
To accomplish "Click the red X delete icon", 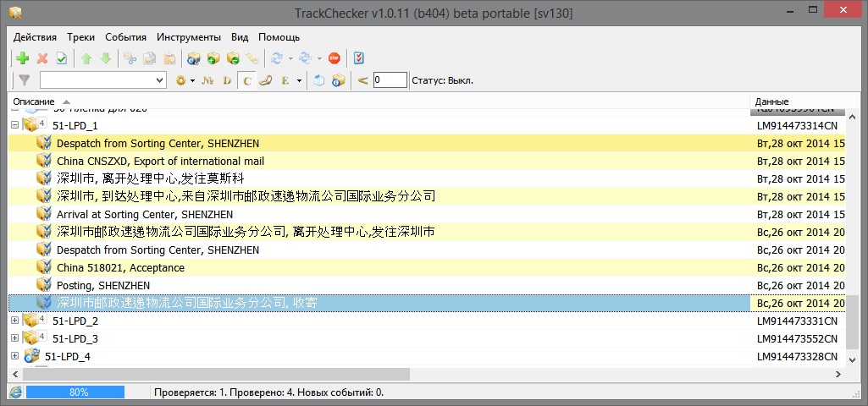I will 42,58.
